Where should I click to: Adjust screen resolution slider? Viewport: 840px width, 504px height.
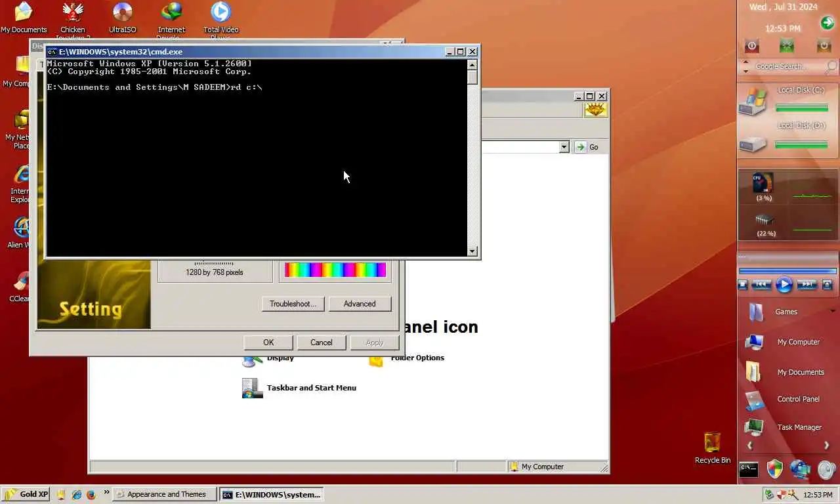(214, 262)
